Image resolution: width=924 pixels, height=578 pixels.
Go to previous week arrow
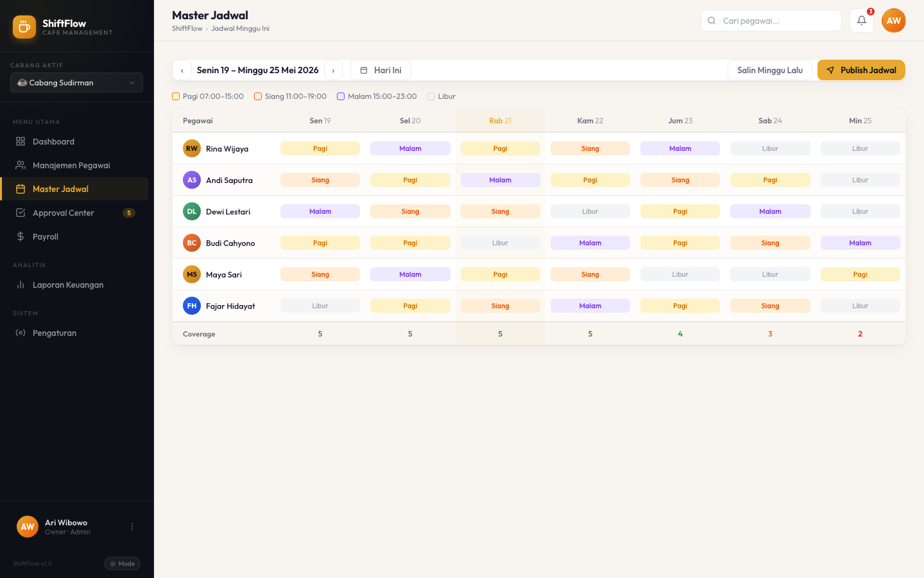(x=182, y=70)
